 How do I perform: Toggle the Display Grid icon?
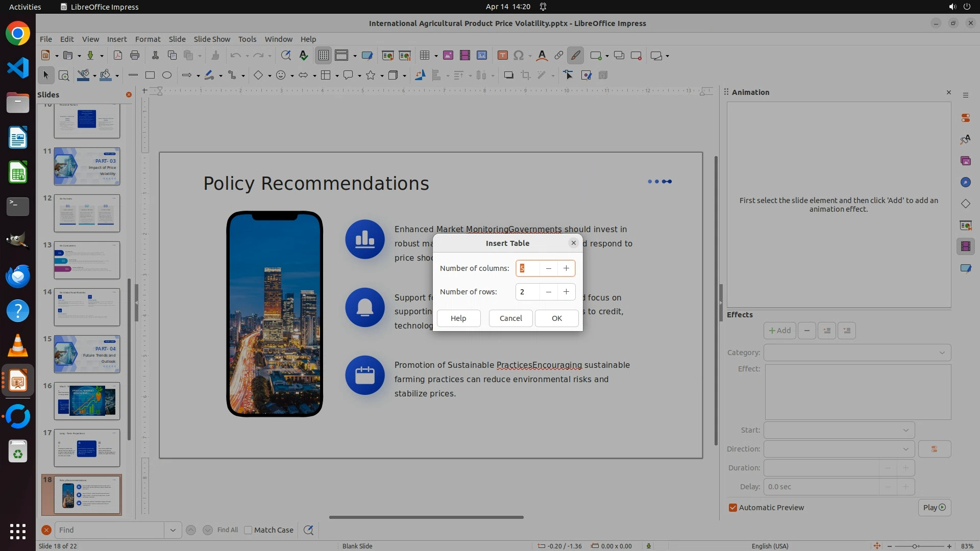pos(324,56)
